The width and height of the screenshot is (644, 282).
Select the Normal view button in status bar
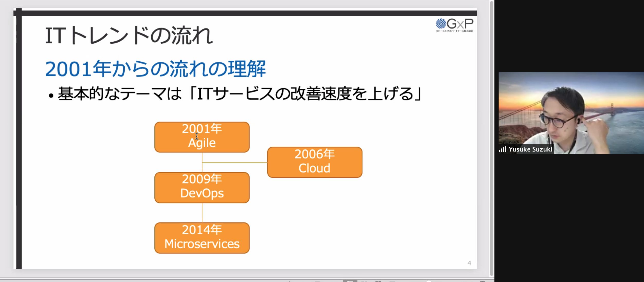(350, 281)
